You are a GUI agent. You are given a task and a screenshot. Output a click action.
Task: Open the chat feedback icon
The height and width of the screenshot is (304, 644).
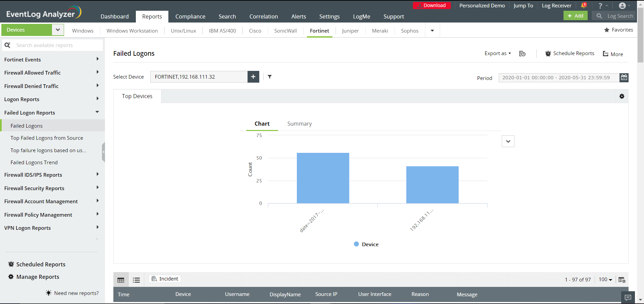[628, 298]
